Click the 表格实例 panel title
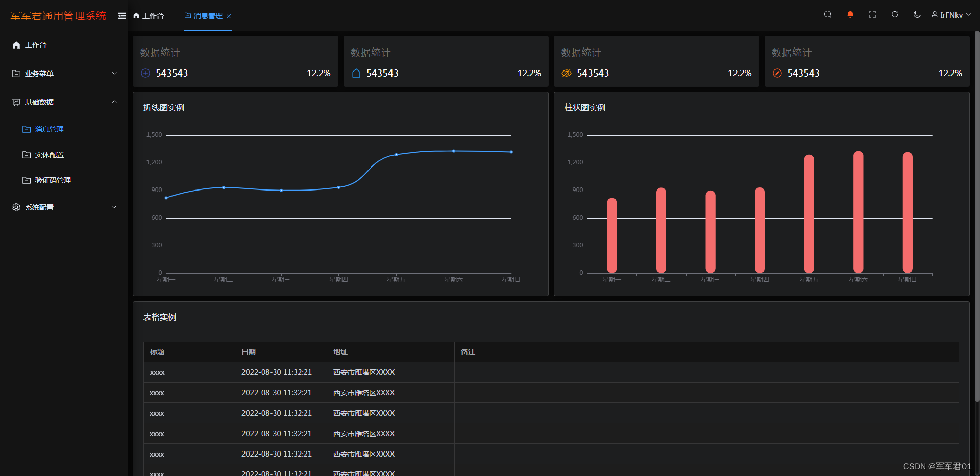The image size is (980, 476). [x=160, y=317]
